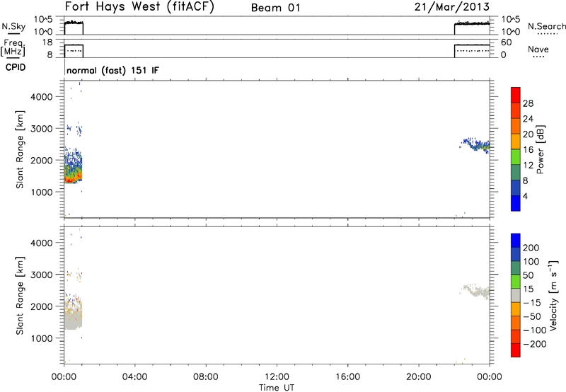Click "Slant Range [km]" label of the power panel
The image size is (566, 392).
(20, 149)
